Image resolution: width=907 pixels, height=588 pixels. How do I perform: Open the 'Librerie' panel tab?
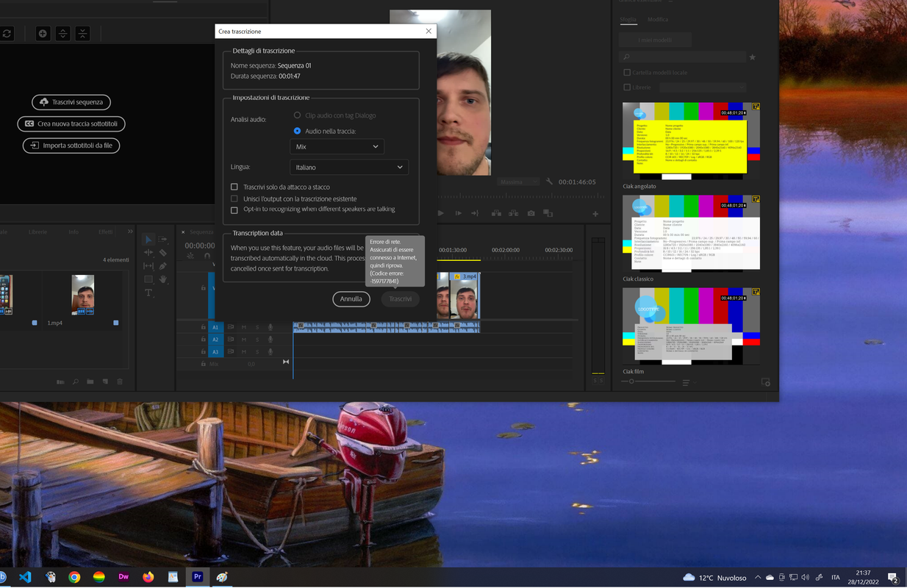[37, 232]
